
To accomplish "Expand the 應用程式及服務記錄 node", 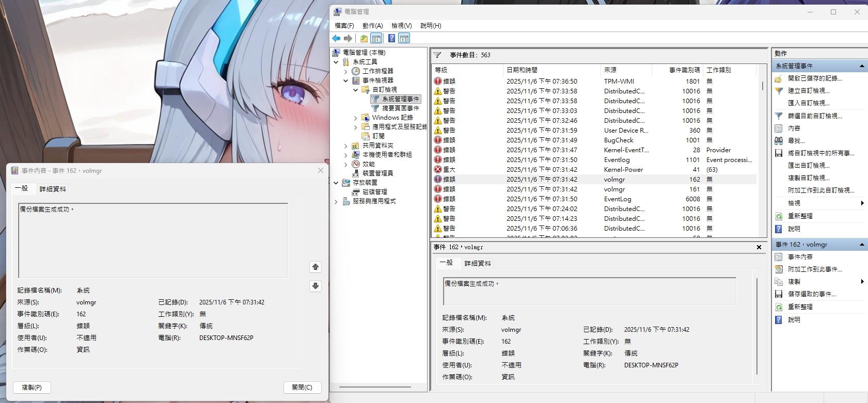I will 356,127.
